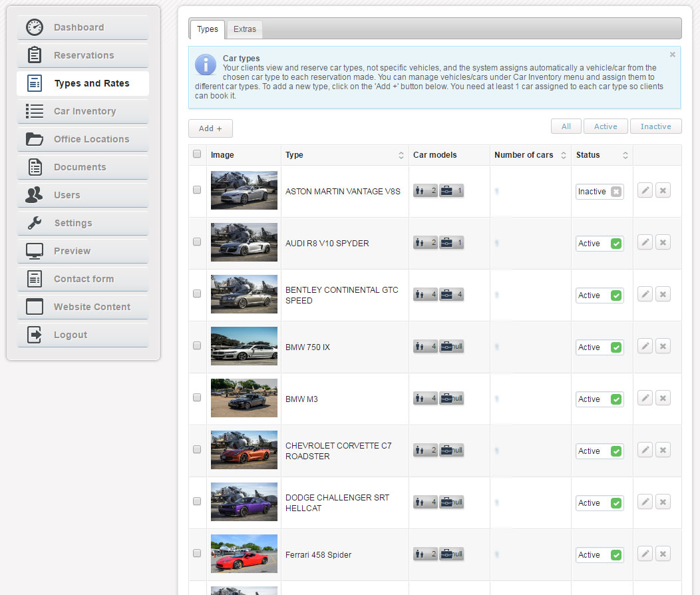Check the Chevrolet Corvette C7 Roadster row
The width and height of the screenshot is (700, 595).
(x=197, y=449)
